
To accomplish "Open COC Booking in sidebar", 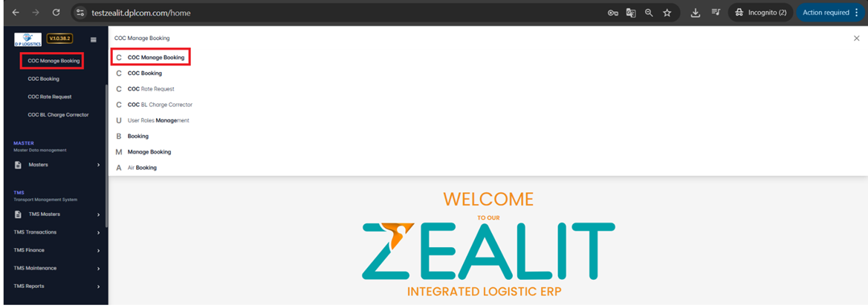I will 43,79.
